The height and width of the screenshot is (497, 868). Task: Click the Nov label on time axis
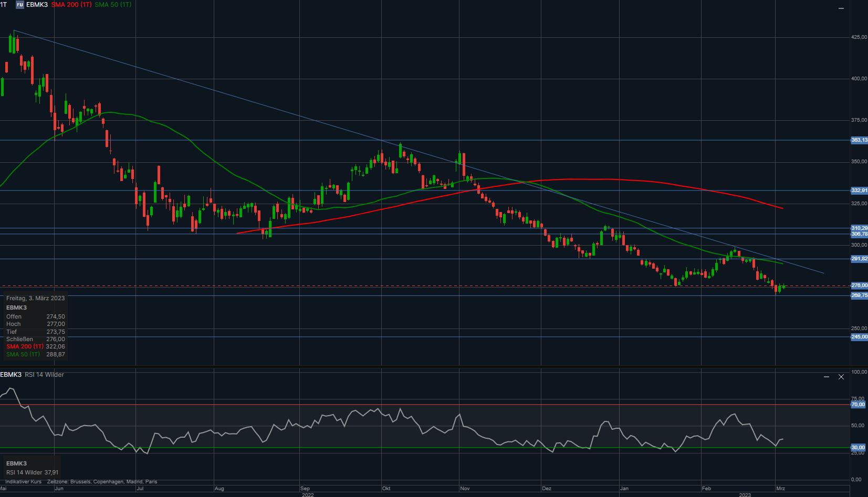(465, 489)
